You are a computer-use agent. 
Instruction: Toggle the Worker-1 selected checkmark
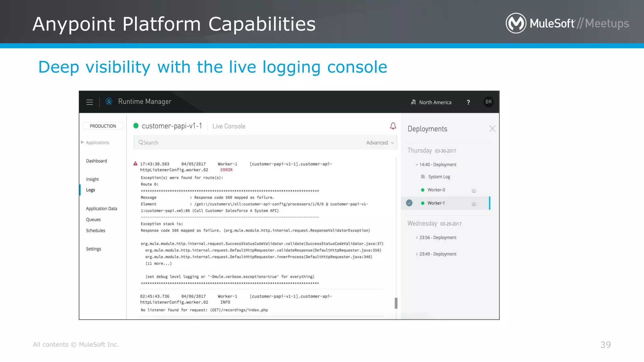point(409,203)
